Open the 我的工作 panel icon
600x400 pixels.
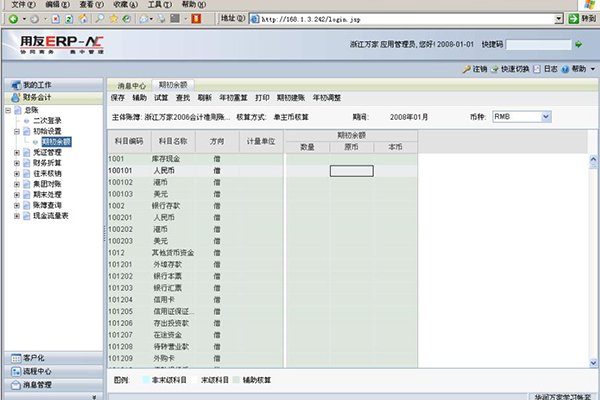click(x=16, y=85)
